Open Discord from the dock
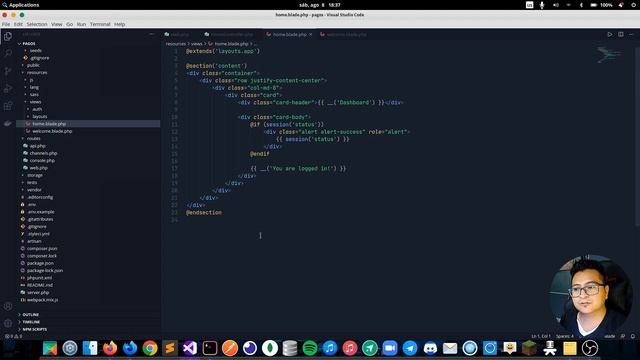640x360 pixels. tap(430, 348)
